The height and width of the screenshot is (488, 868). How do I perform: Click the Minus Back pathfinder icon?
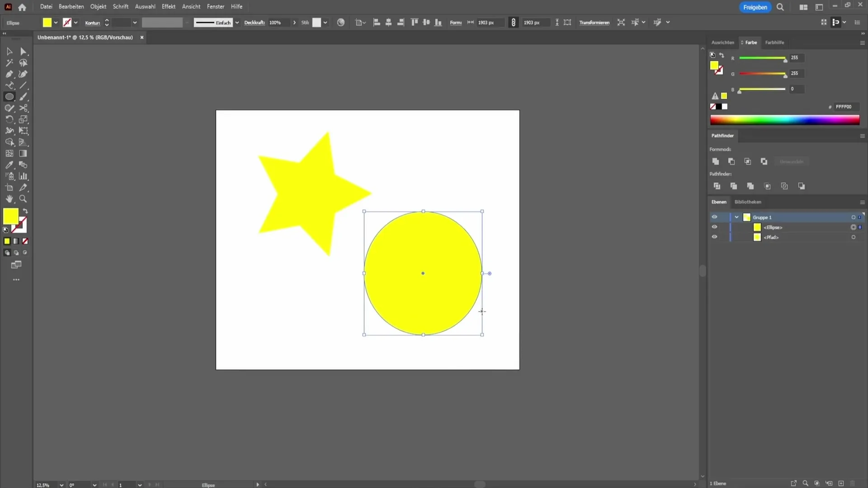coord(802,186)
